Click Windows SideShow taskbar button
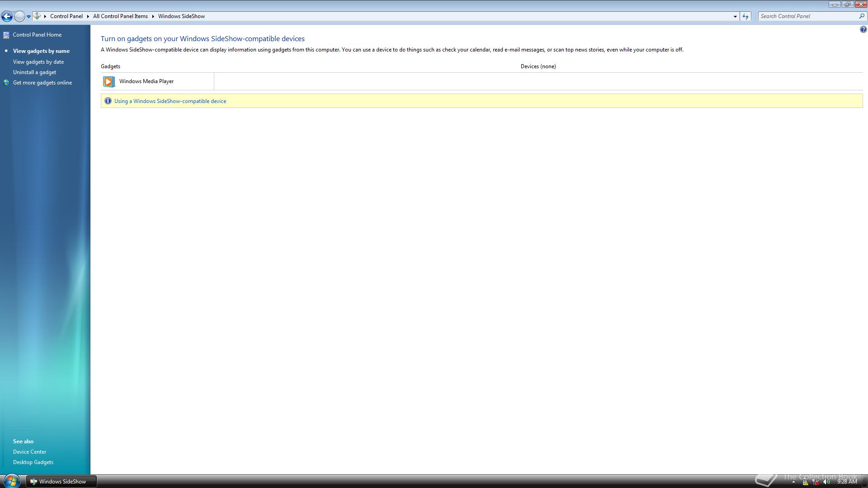The image size is (868, 488). point(61,482)
